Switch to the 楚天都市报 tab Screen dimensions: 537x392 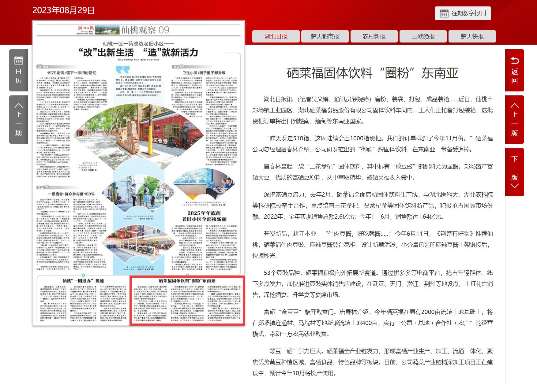[325, 36]
